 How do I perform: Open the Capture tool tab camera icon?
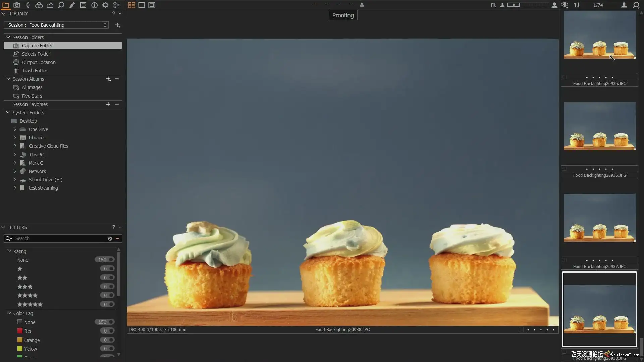point(17,5)
